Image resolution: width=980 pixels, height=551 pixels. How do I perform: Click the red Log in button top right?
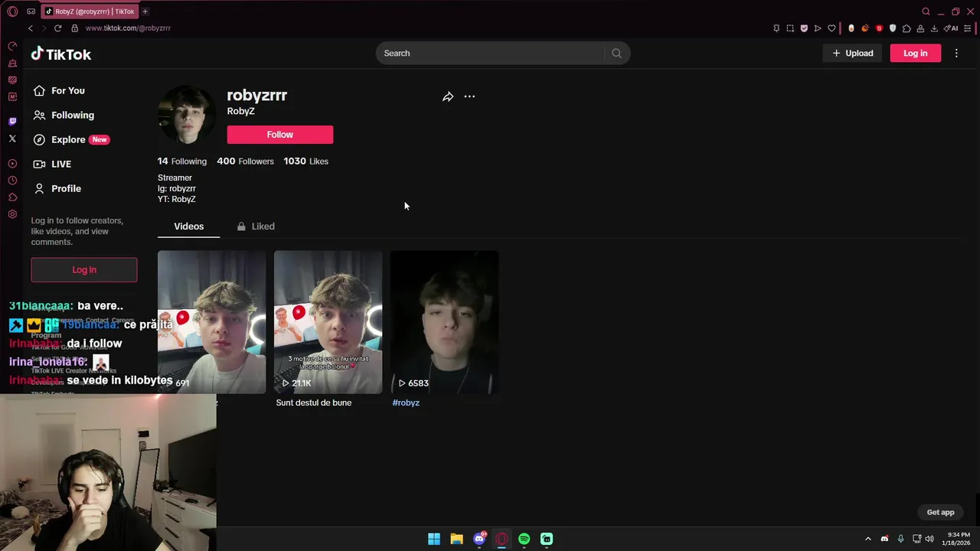coord(915,53)
